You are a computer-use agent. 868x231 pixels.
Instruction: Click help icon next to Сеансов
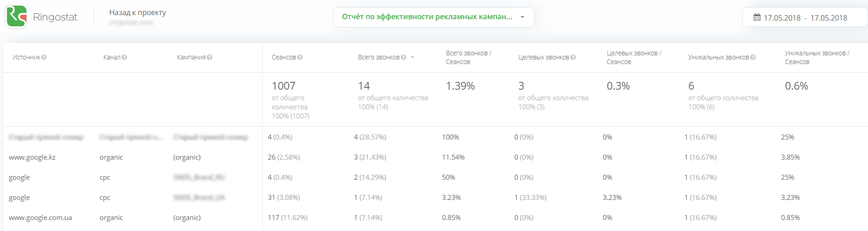pyautogui.click(x=300, y=58)
